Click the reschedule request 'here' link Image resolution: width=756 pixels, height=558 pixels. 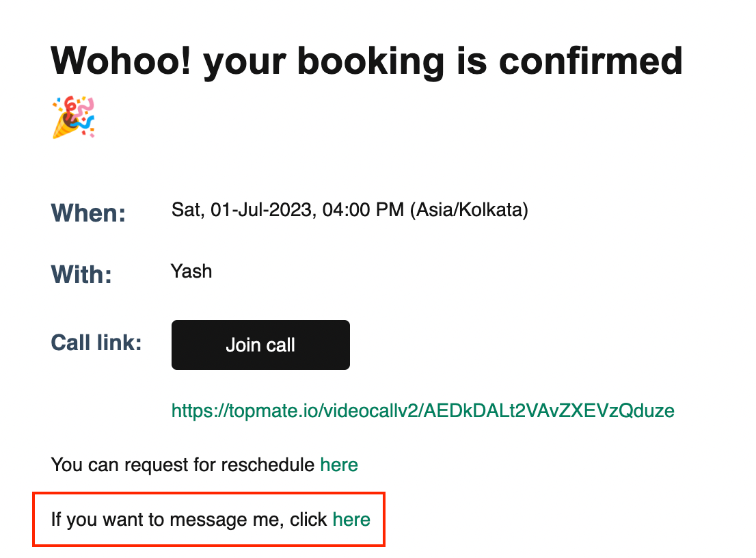[339, 465]
